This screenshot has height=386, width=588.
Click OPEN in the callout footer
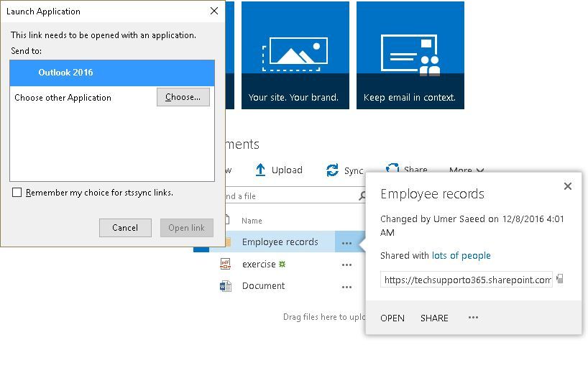[x=392, y=318]
